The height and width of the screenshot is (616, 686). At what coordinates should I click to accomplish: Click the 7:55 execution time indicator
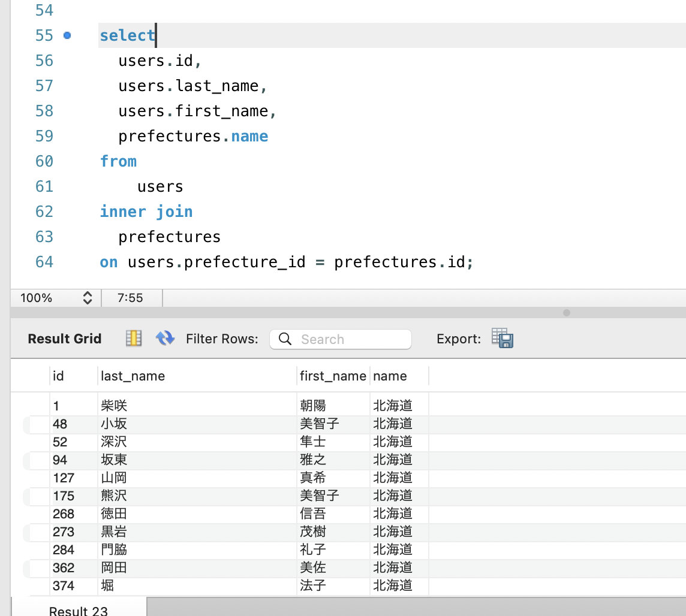(x=131, y=297)
